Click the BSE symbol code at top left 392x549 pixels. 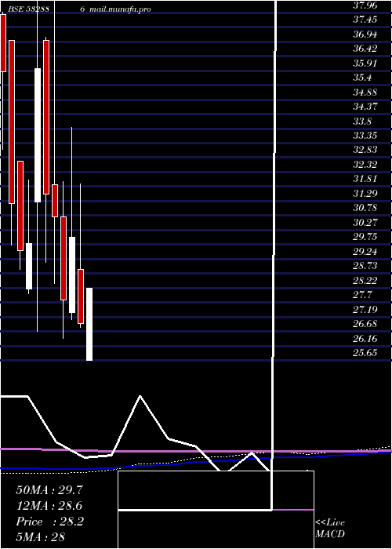[x=31, y=9]
